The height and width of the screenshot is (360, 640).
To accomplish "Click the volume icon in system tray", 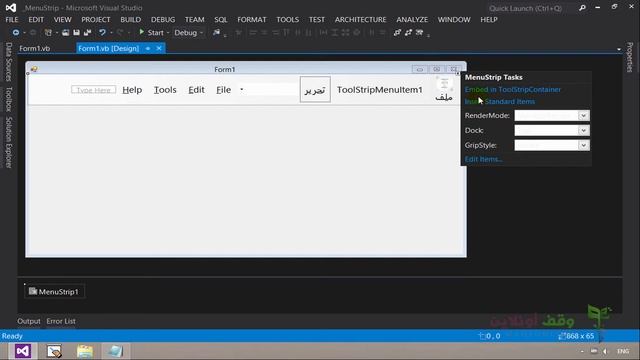I will click(606, 351).
